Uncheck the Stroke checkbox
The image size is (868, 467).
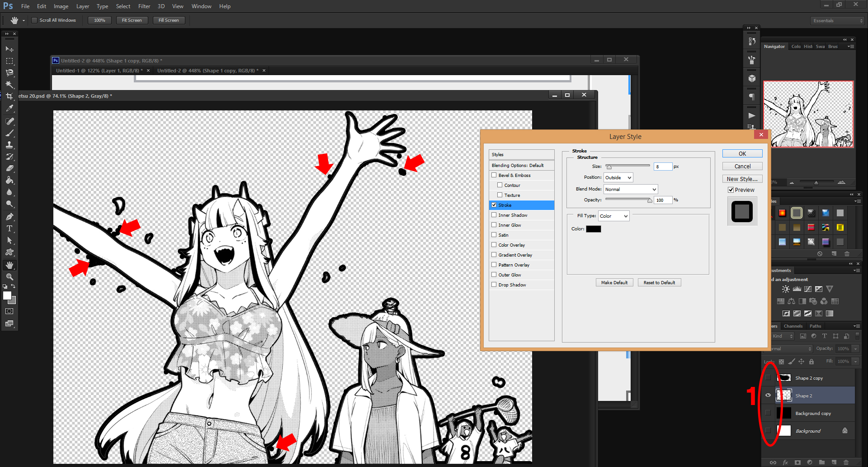[x=494, y=205]
